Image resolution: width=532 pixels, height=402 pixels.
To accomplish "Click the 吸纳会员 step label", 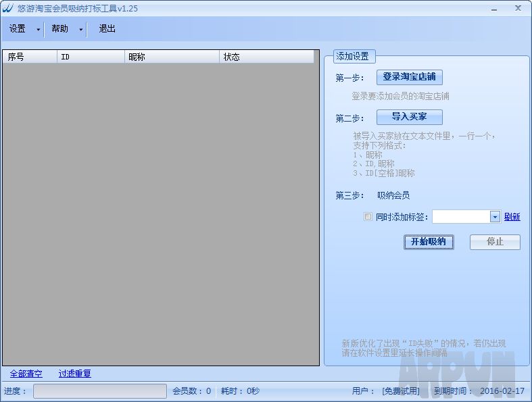I will 393,195.
